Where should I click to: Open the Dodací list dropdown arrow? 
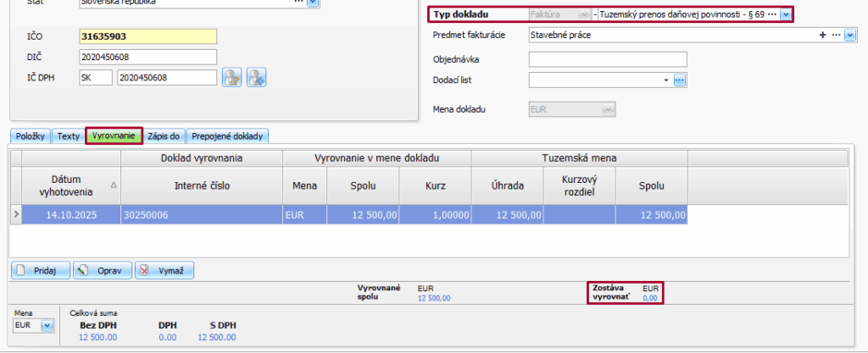(666, 80)
